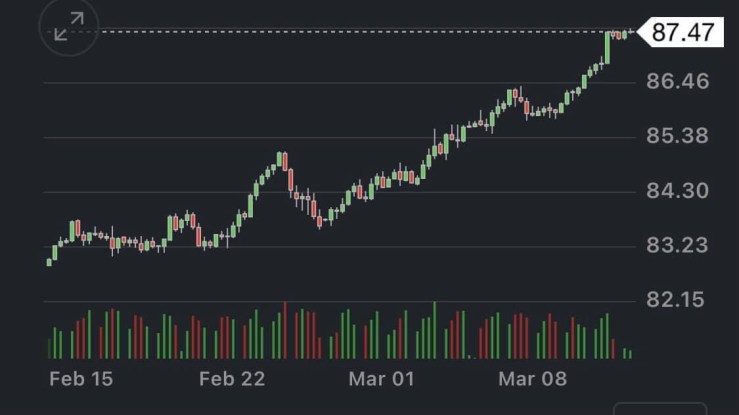Click the 84.30 price level label
The width and height of the screenshot is (739, 415).
(677, 190)
